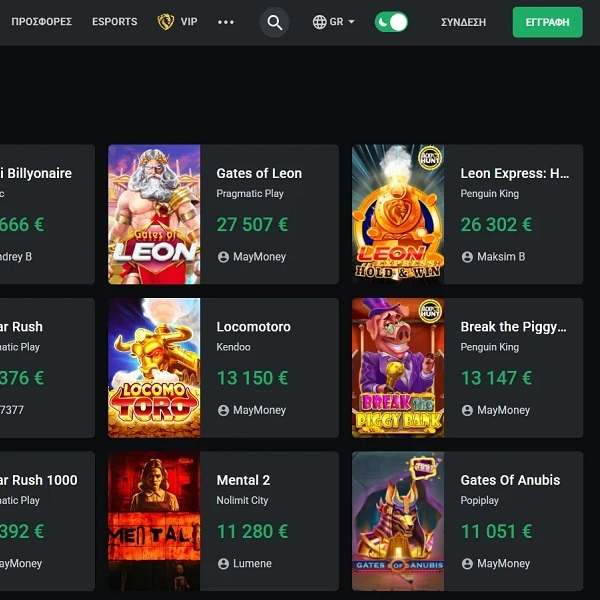Viewport: 600px width, 600px height.
Task: Open the Break the Piggy Bank thumbnail
Action: (398, 368)
